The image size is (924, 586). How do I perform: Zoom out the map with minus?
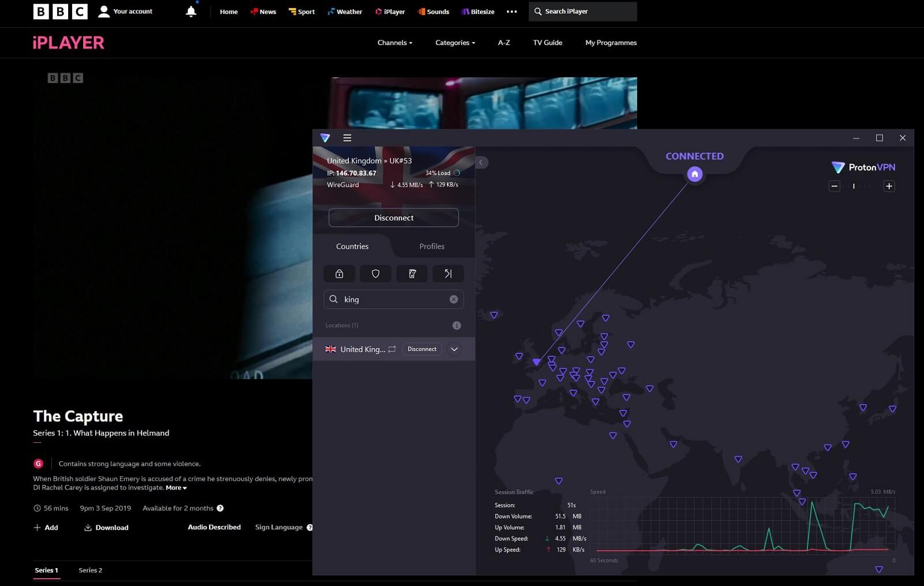[x=834, y=186]
